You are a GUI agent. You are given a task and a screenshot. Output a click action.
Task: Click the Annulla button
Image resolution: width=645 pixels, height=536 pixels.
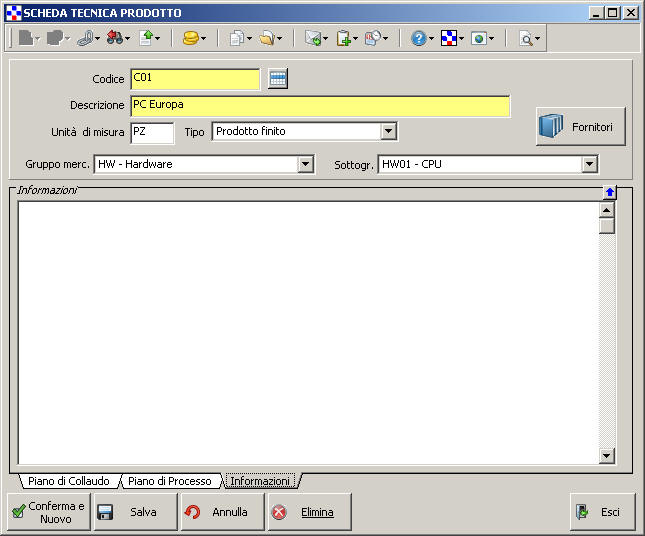[x=222, y=511]
